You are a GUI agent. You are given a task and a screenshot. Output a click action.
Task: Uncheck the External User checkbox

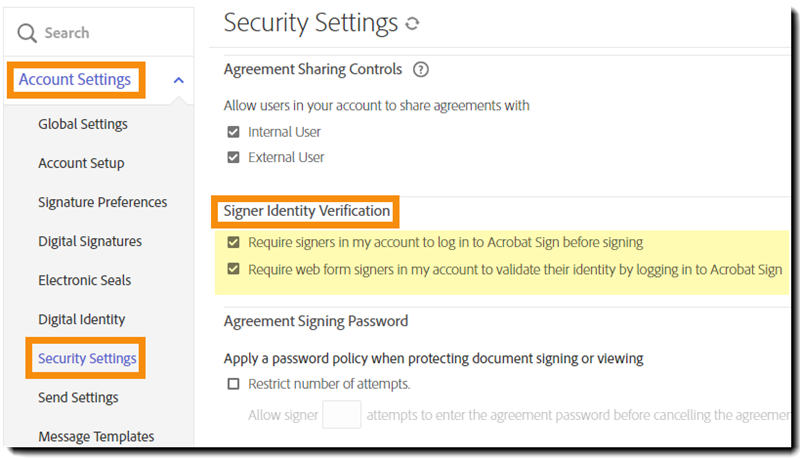(x=233, y=157)
